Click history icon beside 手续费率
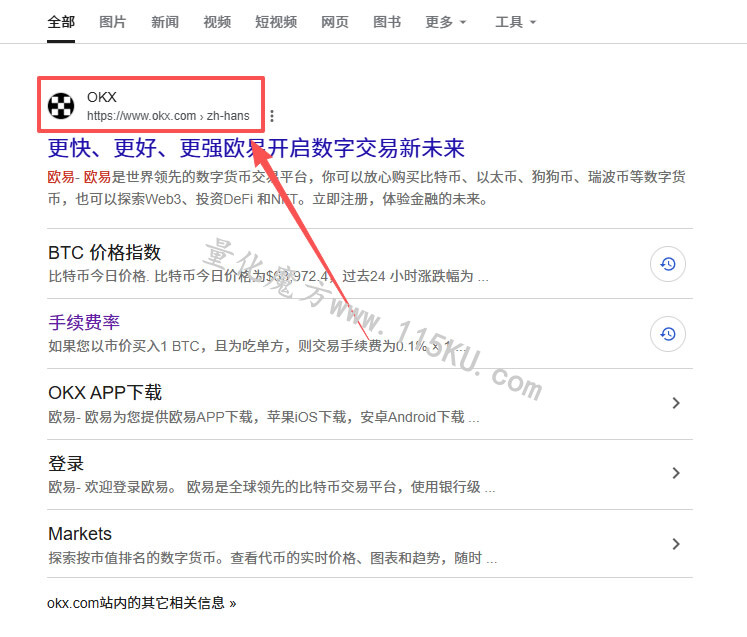 tap(668, 334)
